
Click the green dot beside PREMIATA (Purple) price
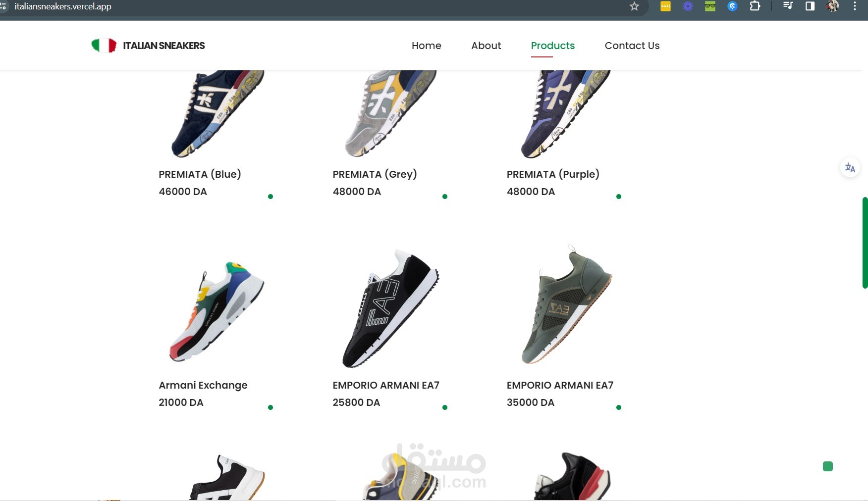point(619,197)
